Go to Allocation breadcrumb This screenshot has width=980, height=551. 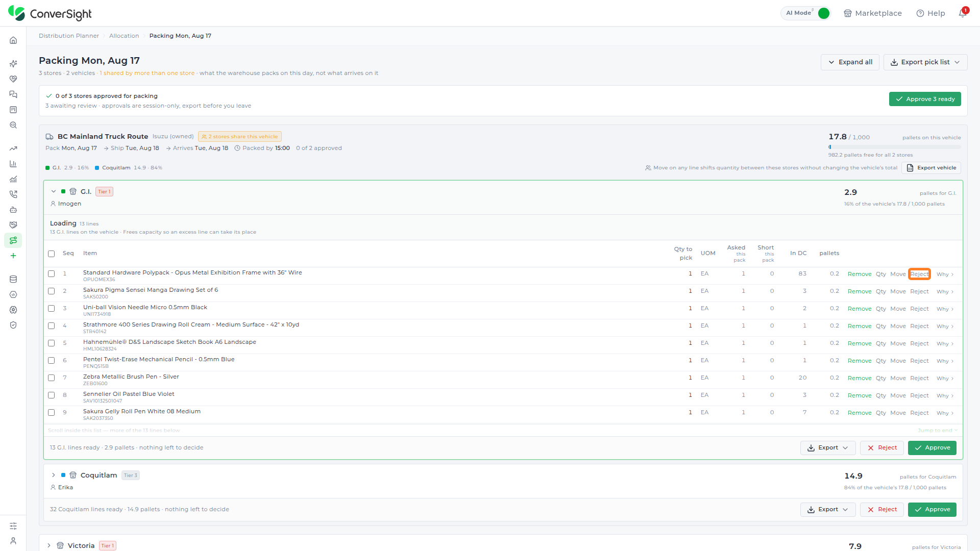(x=124, y=36)
